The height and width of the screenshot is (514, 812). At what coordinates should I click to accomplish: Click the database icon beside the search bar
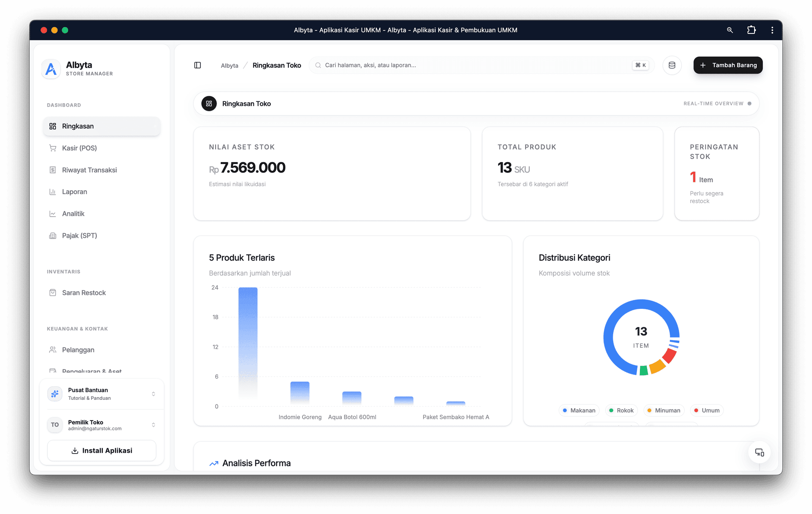coord(672,65)
